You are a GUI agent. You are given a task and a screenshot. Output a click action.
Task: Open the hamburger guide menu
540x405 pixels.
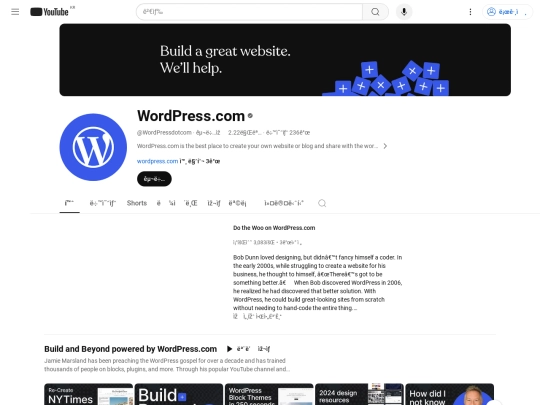(15, 12)
